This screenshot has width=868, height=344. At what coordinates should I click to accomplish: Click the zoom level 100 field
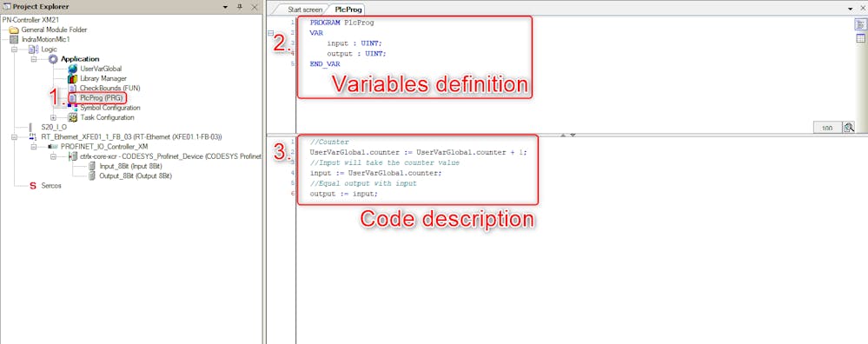(x=827, y=128)
